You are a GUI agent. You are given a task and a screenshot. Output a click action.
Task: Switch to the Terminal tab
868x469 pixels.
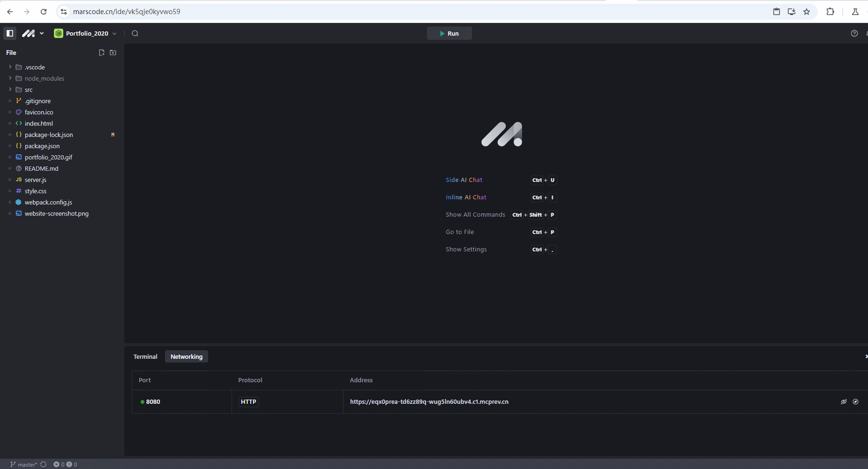coord(145,357)
